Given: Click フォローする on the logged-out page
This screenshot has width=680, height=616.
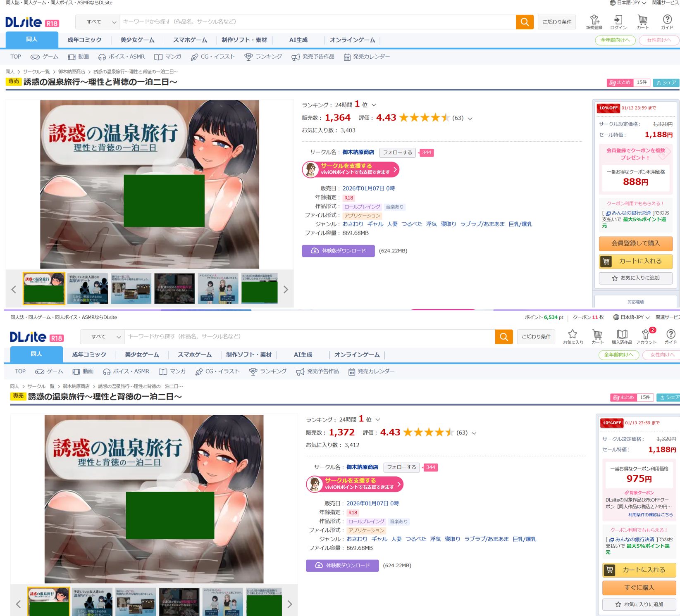Looking at the screenshot, I should tap(398, 152).
